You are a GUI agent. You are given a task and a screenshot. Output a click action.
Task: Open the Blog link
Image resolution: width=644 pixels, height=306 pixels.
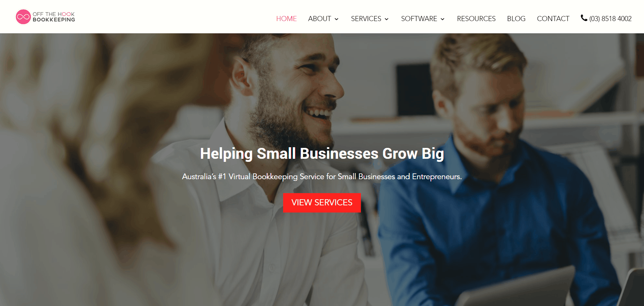[x=516, y=19]
